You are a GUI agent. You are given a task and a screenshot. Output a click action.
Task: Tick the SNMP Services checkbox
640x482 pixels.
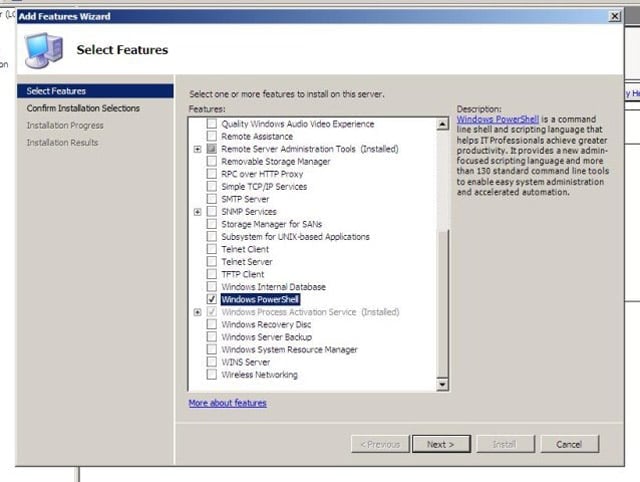pyautogui.click(x=211, y=211)
